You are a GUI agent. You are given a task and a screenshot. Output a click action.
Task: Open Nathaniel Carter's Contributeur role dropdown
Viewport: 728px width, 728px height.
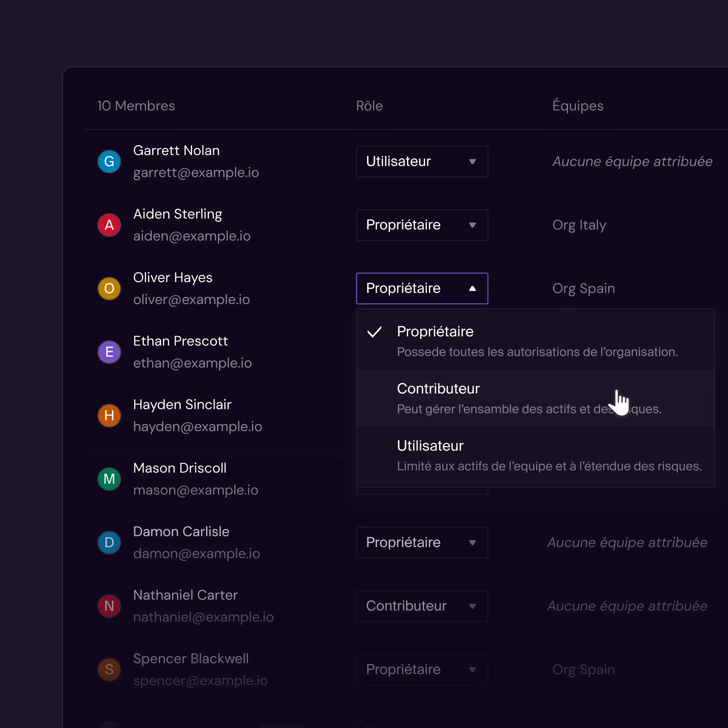click(x=422, y=606)
